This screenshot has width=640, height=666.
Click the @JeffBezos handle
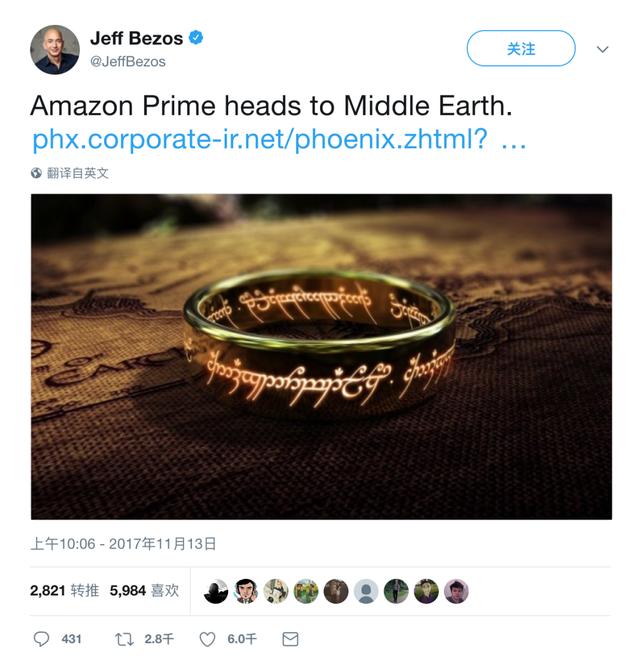click(128, 61)
